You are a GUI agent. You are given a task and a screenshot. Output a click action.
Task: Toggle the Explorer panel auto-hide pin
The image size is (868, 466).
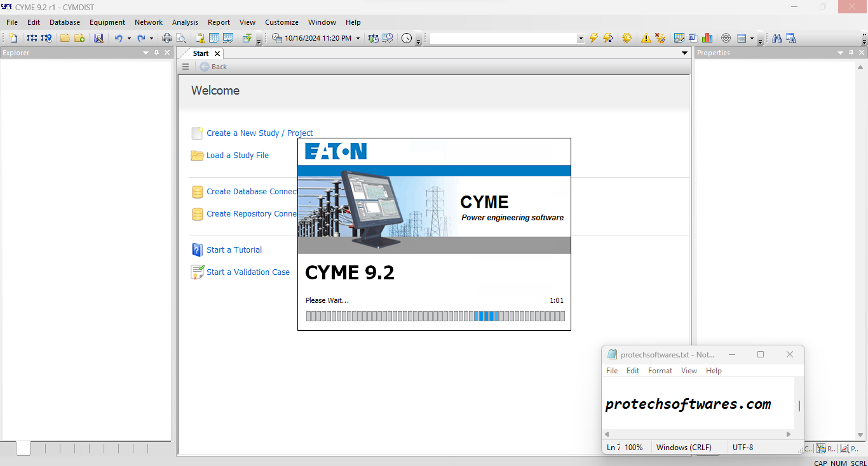pos(157,53)
